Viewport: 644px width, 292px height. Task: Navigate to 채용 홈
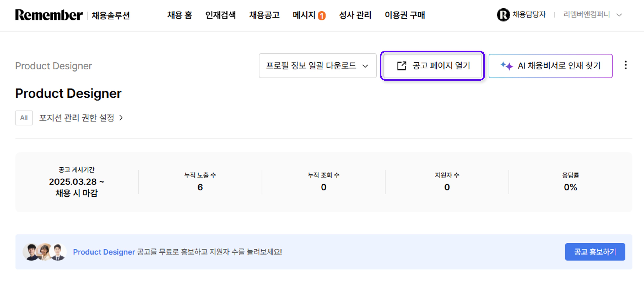(180, 15)
